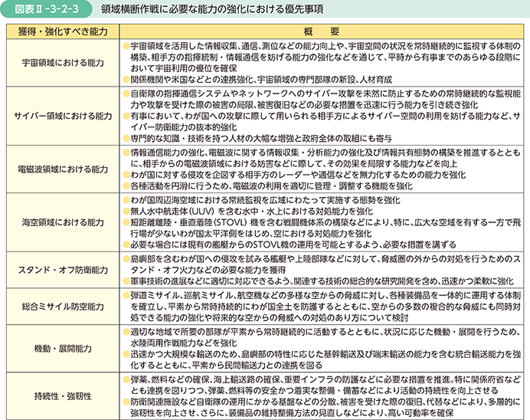
Task: Click the line starting 力や攻撃を受けた際の被害の局限
Action: click(304, 105)
